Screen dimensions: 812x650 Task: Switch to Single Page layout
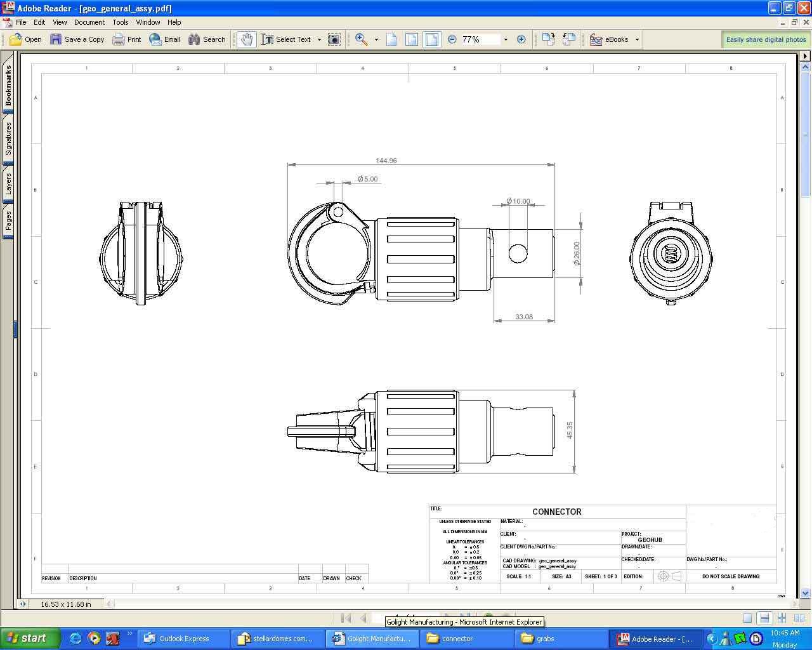pos(747,618)
